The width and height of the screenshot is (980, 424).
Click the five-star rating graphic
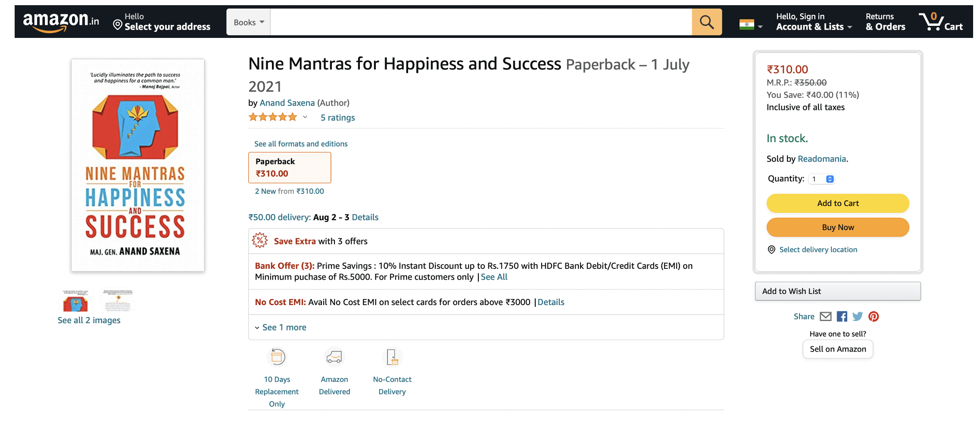click(273, 117)
